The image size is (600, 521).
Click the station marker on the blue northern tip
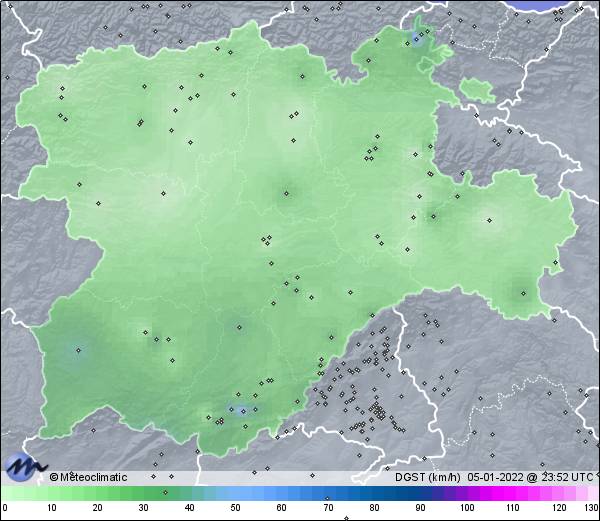click(416, 39)
